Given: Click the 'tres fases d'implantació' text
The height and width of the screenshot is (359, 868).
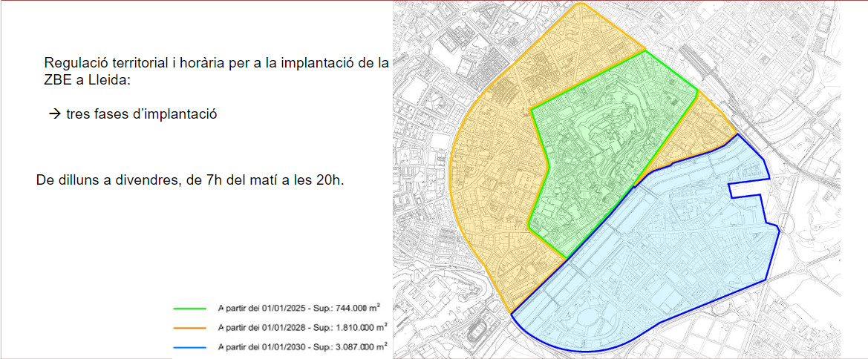Looking at the screenshot, I should pyautogui.click(x=141, y=115).
